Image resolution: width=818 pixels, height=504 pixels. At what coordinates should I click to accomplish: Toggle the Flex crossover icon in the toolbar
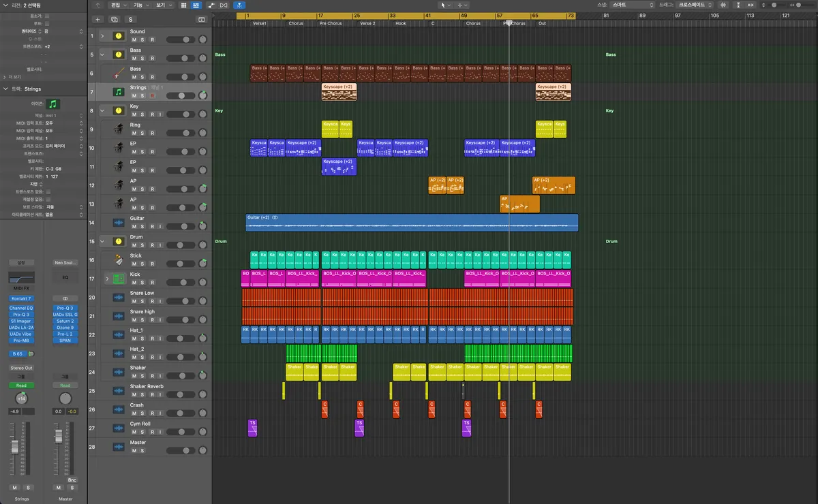[x=224, y=5]
